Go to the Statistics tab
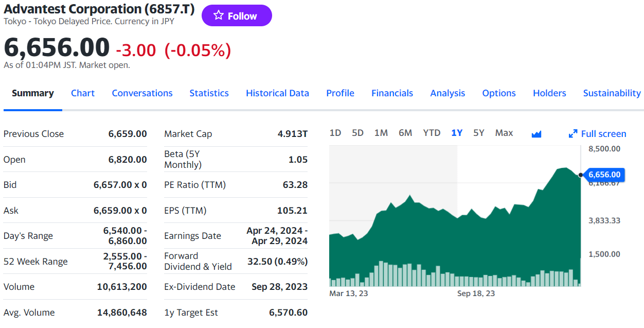644x328 pixels. coord(209,93)
